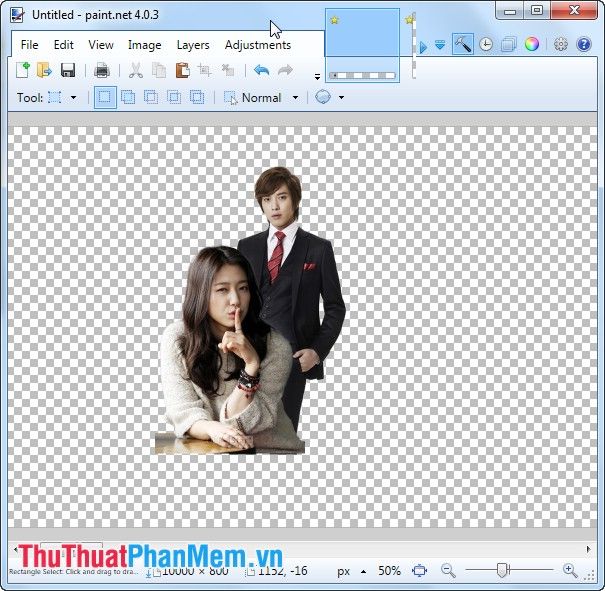Click the grey Redo arrow
Screen dimensions: 605x591
coord(285,70)
